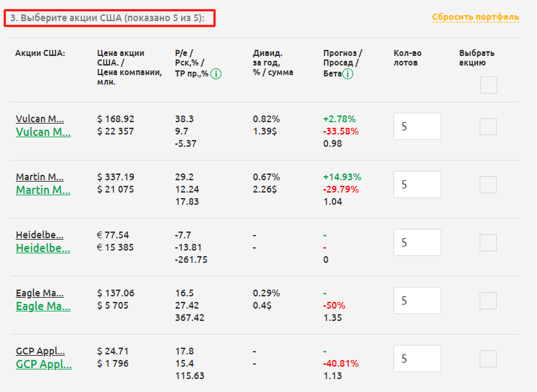The width and height of the screenshot is (537, 392).
Task: Click the info icon next to P/e column
Action: (x=216, y=74)
